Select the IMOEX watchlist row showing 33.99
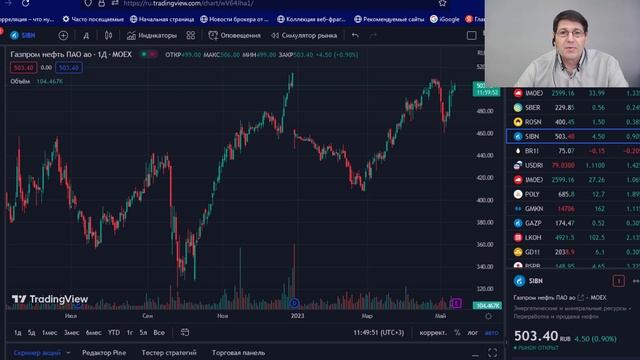 click(x=573, y=93)
